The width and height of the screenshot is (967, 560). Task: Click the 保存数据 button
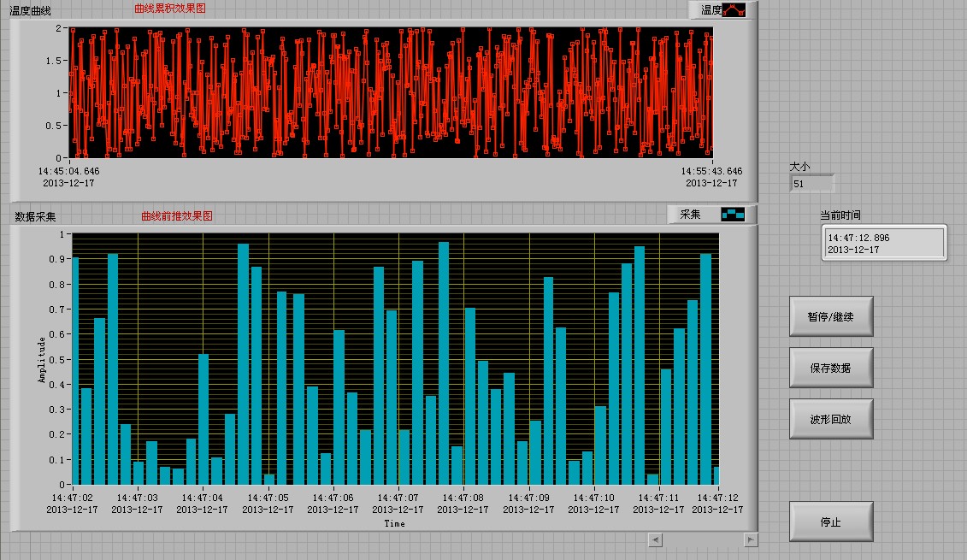click(x=831, y=368)
